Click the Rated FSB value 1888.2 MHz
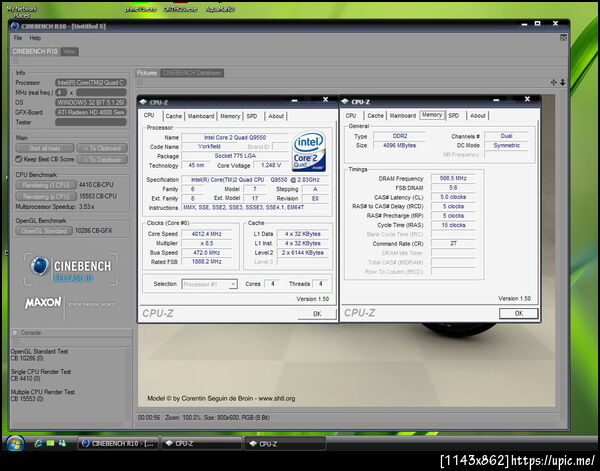Viewport: 600px width, 471px height. [207, 262]
